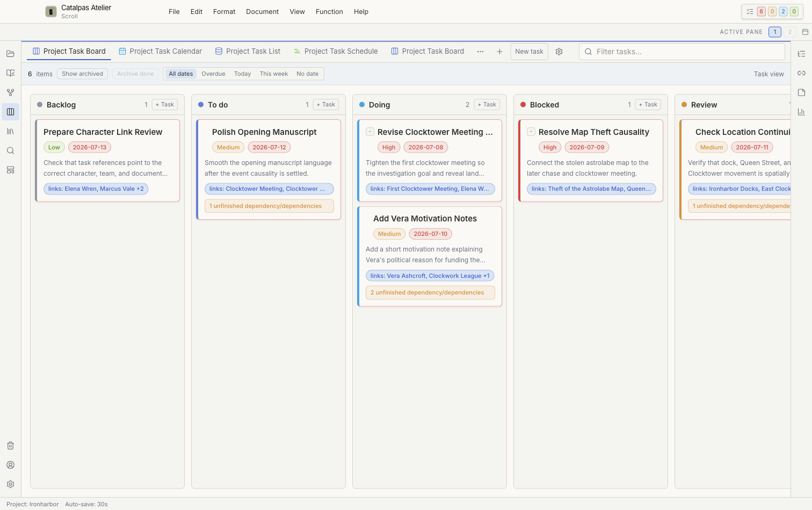Open the book-with-checkmark sidebar icon
This screenshot has height=510, width=812.
10,73
